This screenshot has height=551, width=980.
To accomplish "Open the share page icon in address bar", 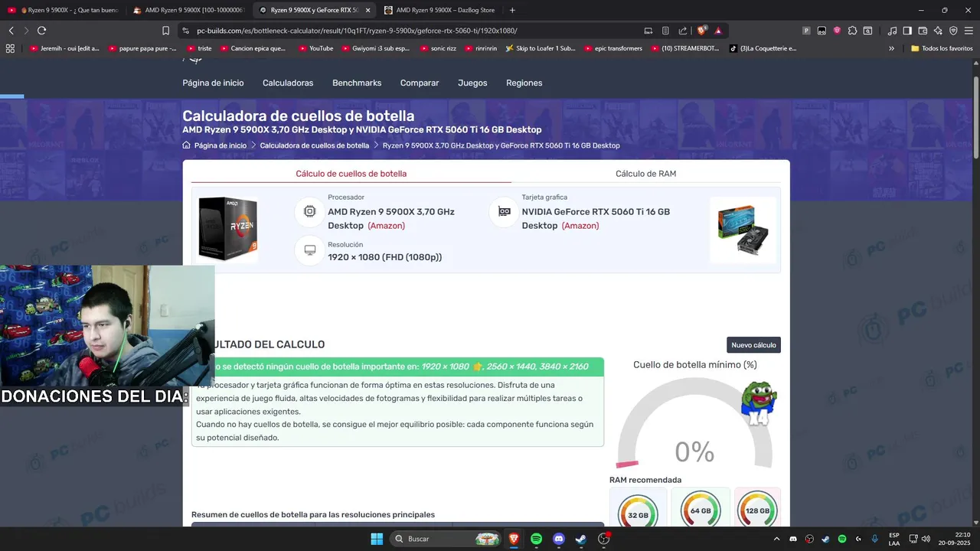I will click(683, 31).
